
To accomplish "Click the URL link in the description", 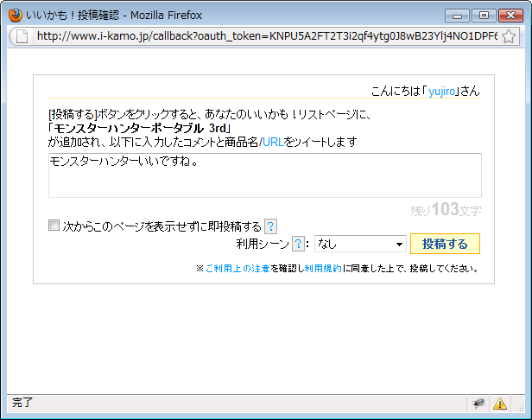I will tap(273, 142).
